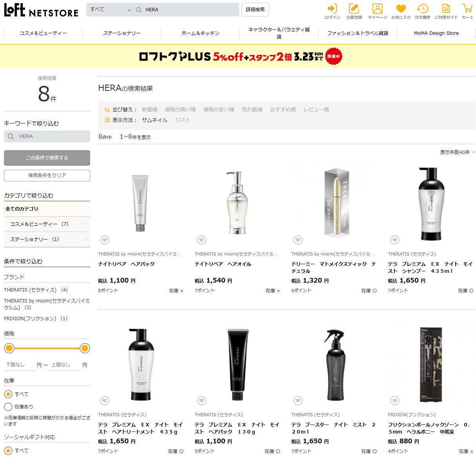Open the ファッション&トラベル雑貨 menu
476x457 pixels.
358,33
